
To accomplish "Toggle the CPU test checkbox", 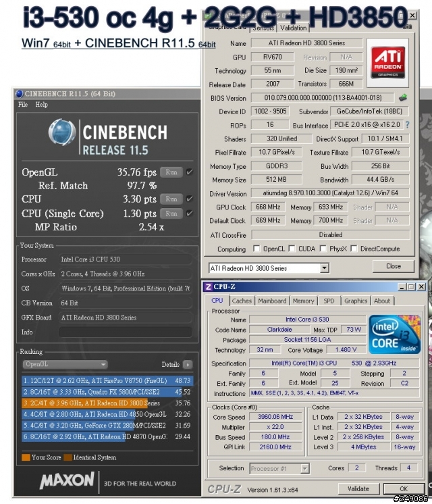I will coord(190,199).
